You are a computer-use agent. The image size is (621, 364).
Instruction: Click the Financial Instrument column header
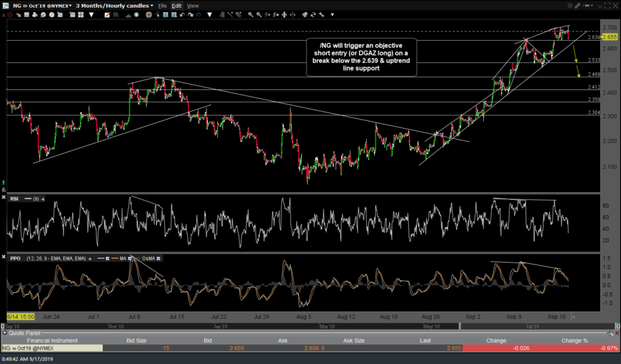51,341
